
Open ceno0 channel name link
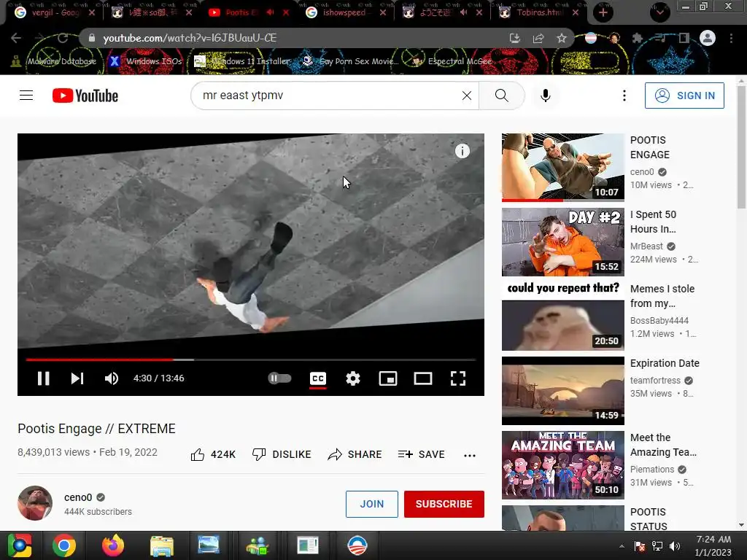(x=78, y=497)
